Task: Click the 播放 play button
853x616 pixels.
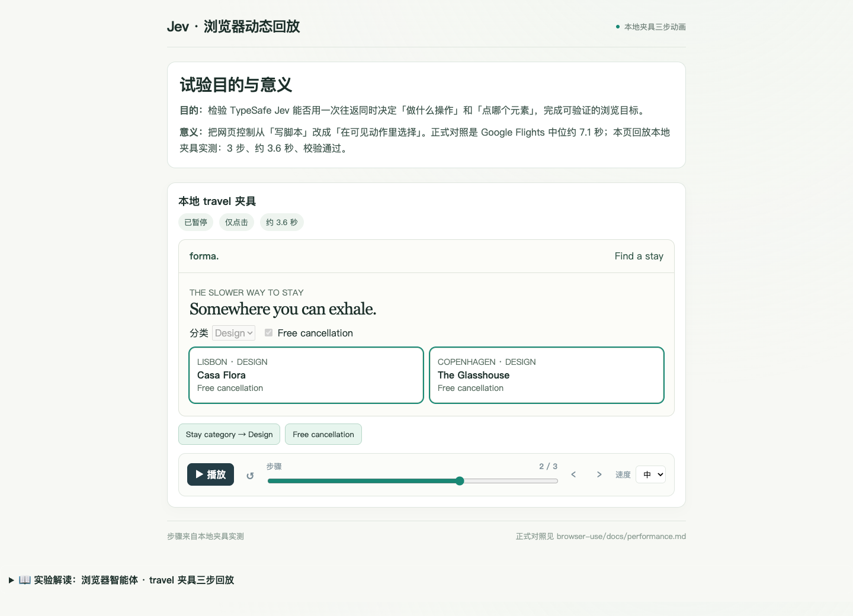Action: point(210,474)
